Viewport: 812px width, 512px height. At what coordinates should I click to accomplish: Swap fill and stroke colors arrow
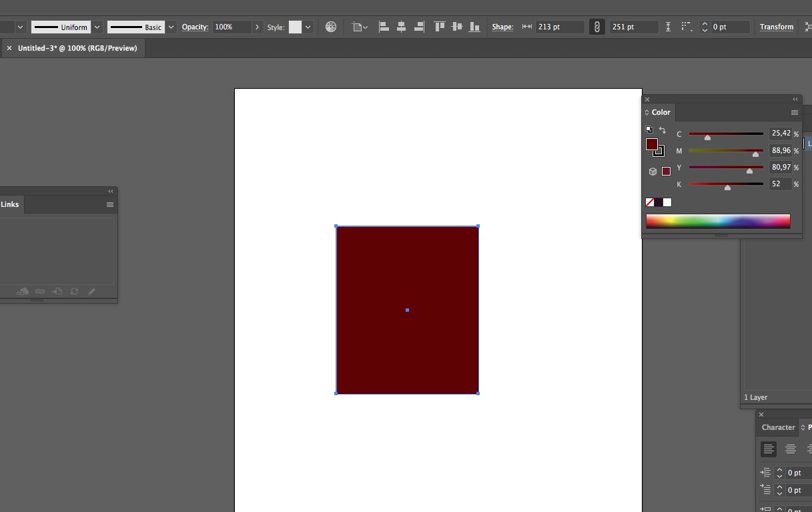(662, 130)
